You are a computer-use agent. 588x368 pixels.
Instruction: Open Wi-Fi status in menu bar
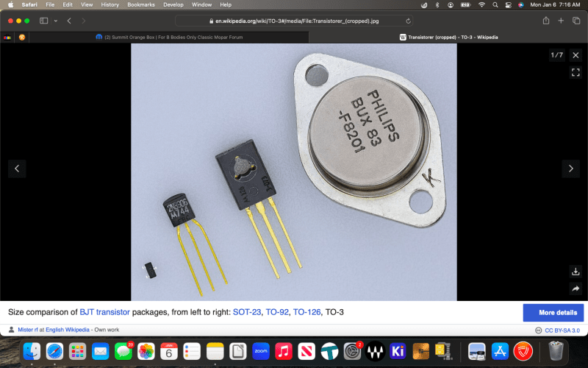coord(481,5)
